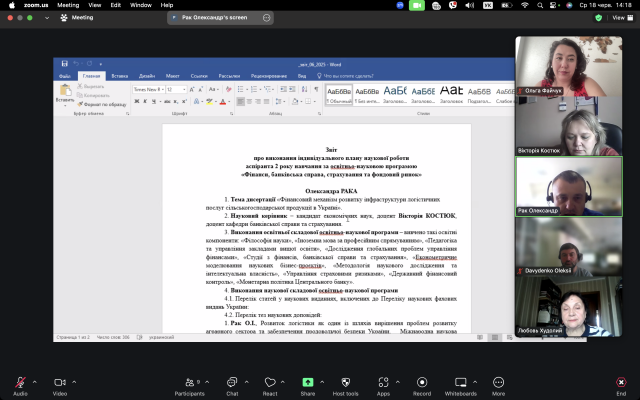Unmute microphone with the Audio button
640x400 pixels.
20,386
